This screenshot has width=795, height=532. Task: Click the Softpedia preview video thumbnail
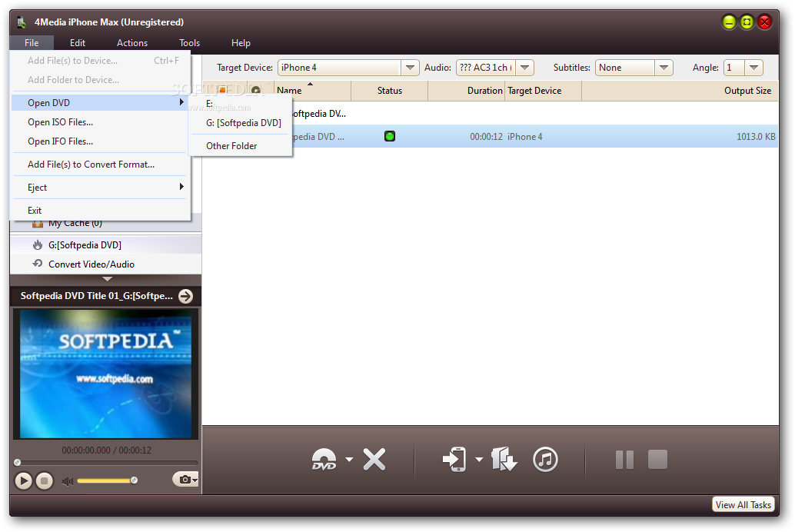tap(106, 374)
